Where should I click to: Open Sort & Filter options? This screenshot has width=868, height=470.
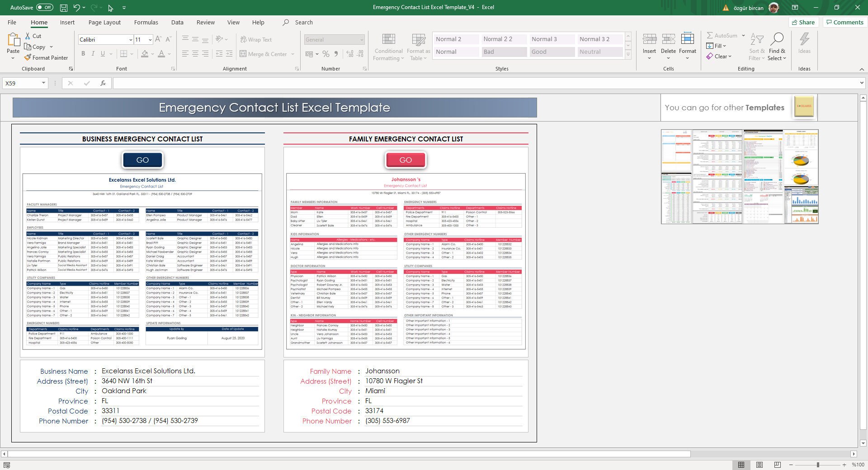tap(756, 47)
